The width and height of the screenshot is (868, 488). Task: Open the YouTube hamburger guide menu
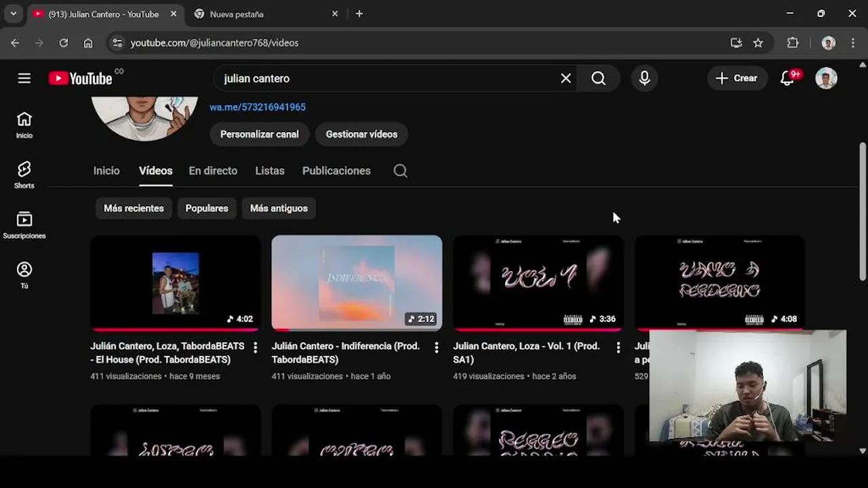(x=24, y=79)
